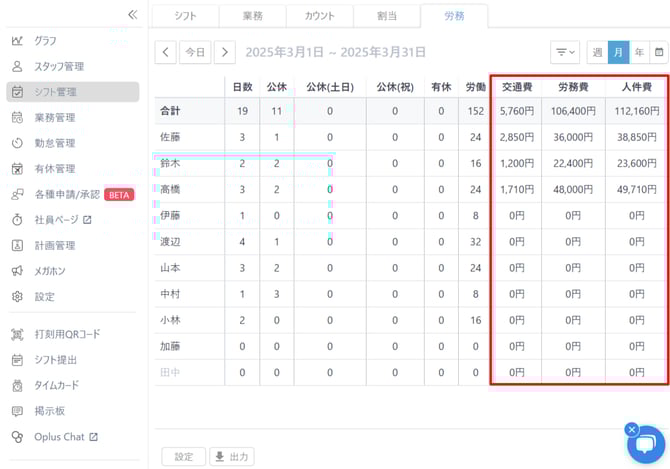Click the 出力 export button

(x=230, y=457)
